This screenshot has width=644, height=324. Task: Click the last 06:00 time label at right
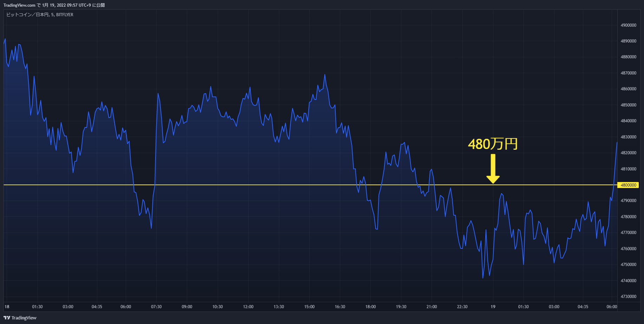click(x=612, y=307)
